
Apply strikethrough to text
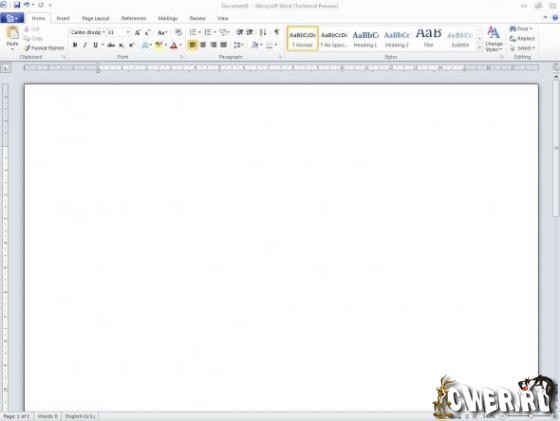point(111,45)
